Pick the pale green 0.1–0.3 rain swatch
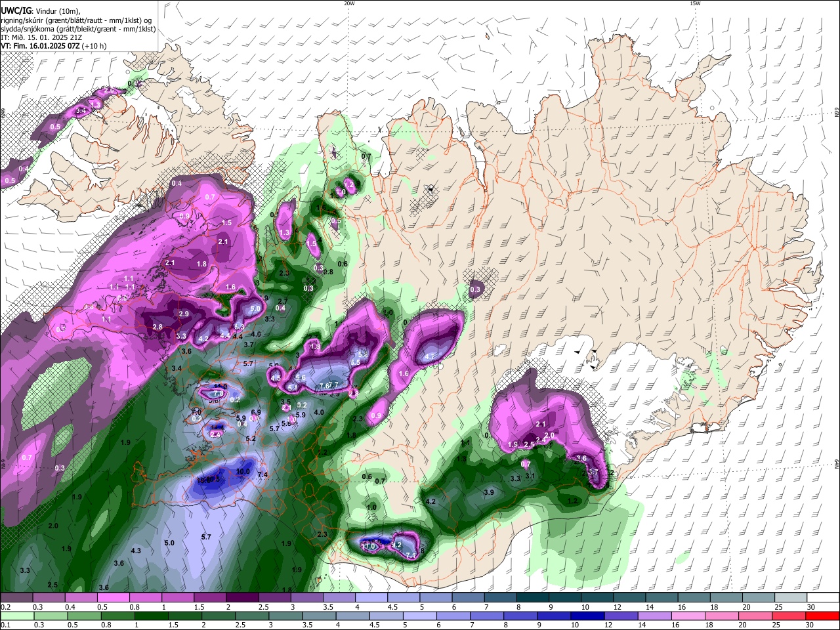840x630 pixels. tap(18, 616)
